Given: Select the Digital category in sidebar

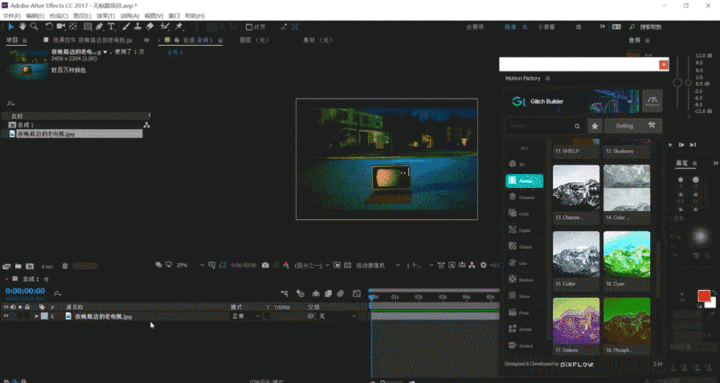Looking at the screenshot, I should point(524,230).
